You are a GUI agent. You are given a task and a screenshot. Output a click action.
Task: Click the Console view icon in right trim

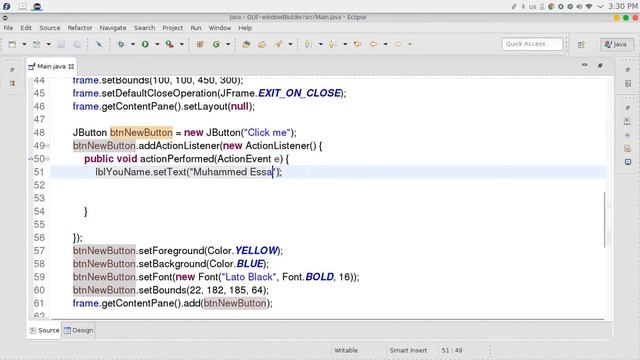click(628, 162)
